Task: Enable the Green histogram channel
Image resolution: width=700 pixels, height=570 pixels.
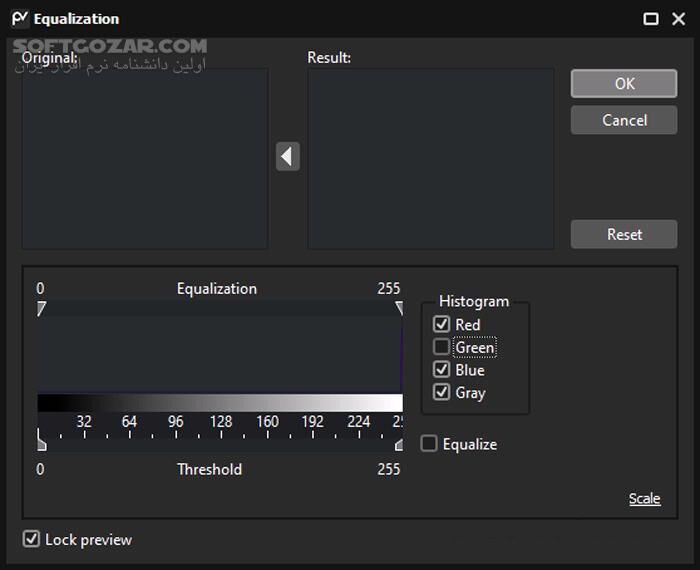Action: click(x=441, y=347)
